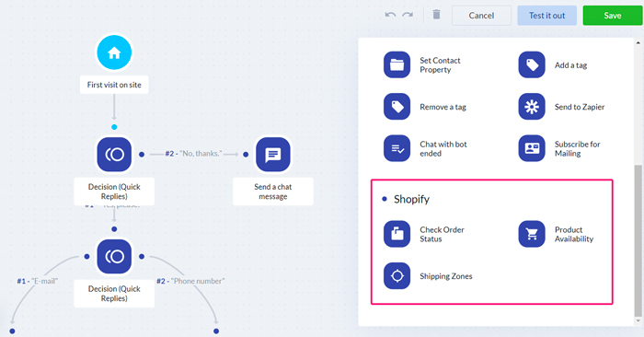Click the connector dot left of Send a chat message

pos(246,155)
